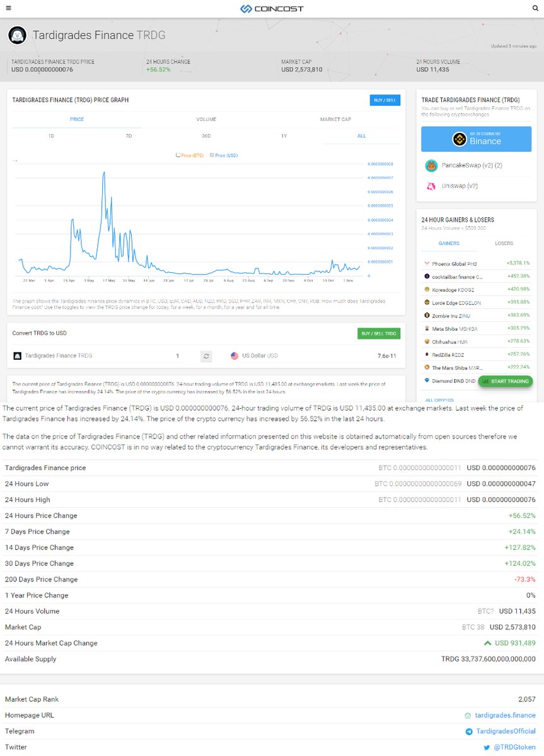Image resolution: width=544 pixels, height=756 pixels.
Task: Click the START TRADING button
Action: coord(506,381)
